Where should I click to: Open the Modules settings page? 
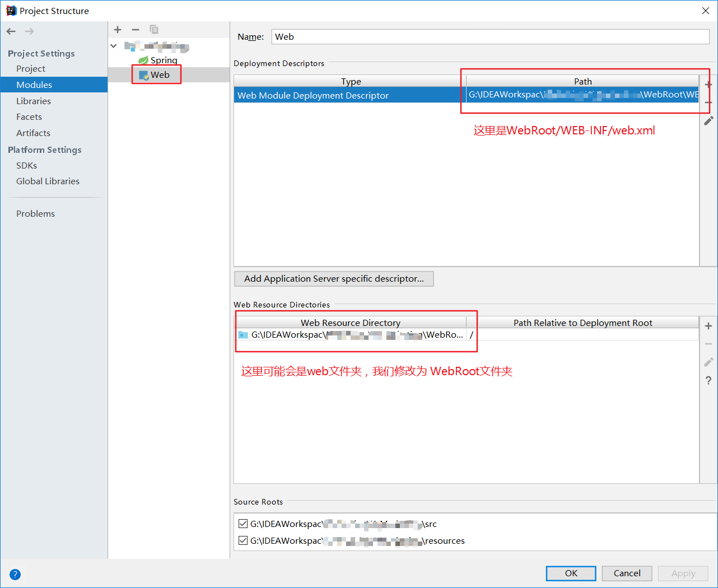[x=34, y=85]
